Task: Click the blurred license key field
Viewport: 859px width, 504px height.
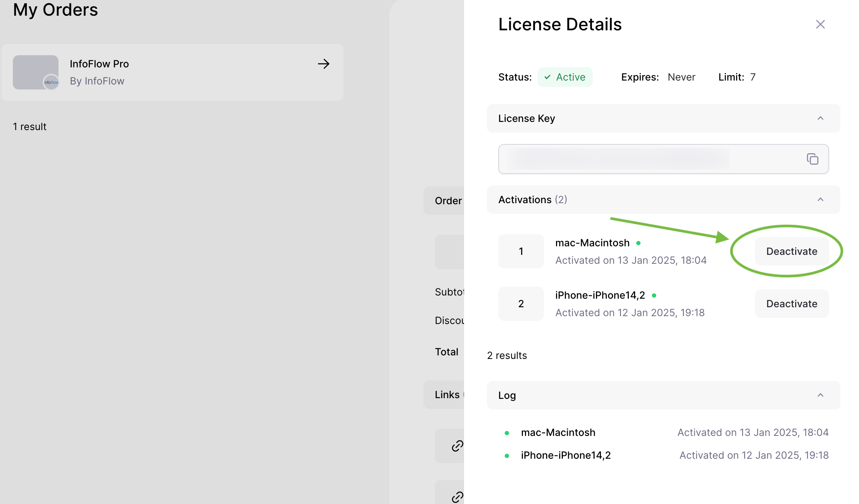Action: click(x=619, y=159)
